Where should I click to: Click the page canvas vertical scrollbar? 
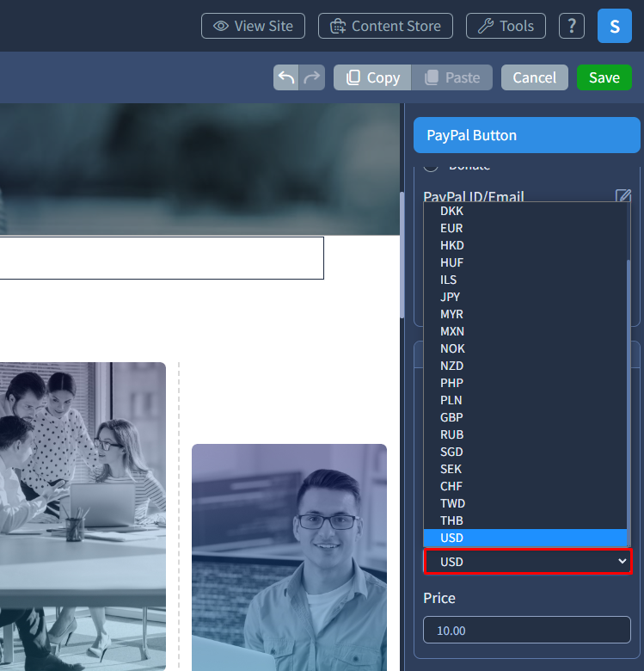point(402,255)
